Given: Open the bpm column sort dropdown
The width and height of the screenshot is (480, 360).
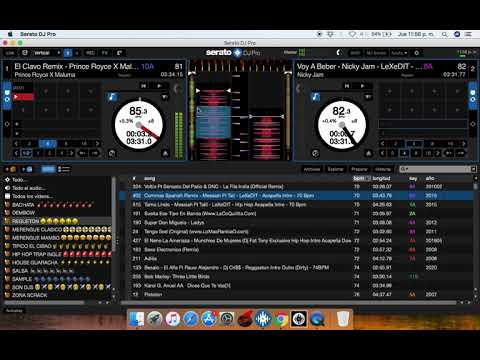Looking at the screenshot, I should [x=368, y=179].
